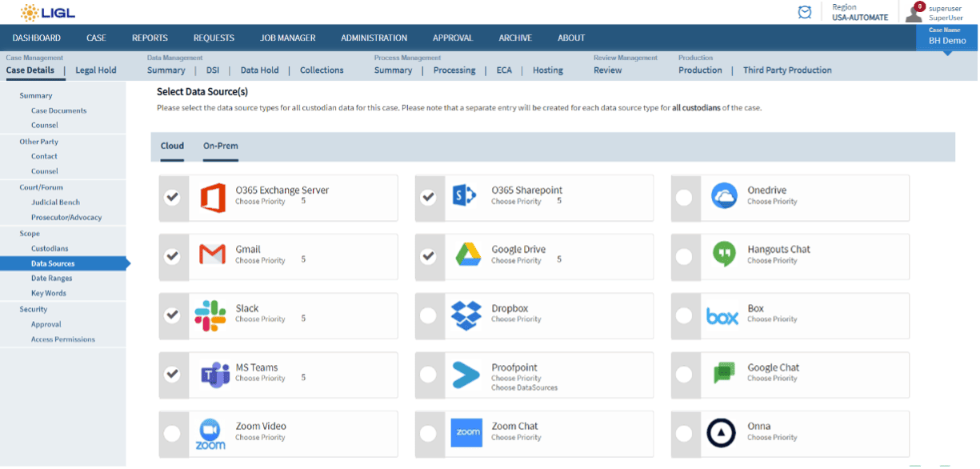
Task: Switch to the On-Prem tab
Action: 221,146
